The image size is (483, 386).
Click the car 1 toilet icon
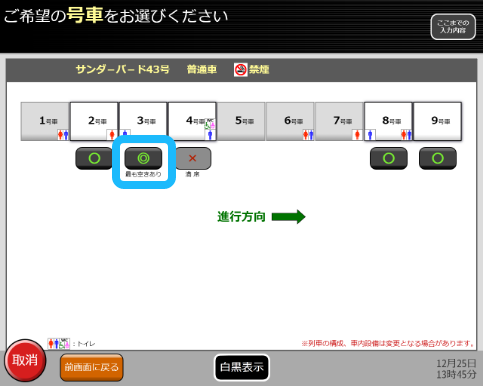tap(63, 135)
